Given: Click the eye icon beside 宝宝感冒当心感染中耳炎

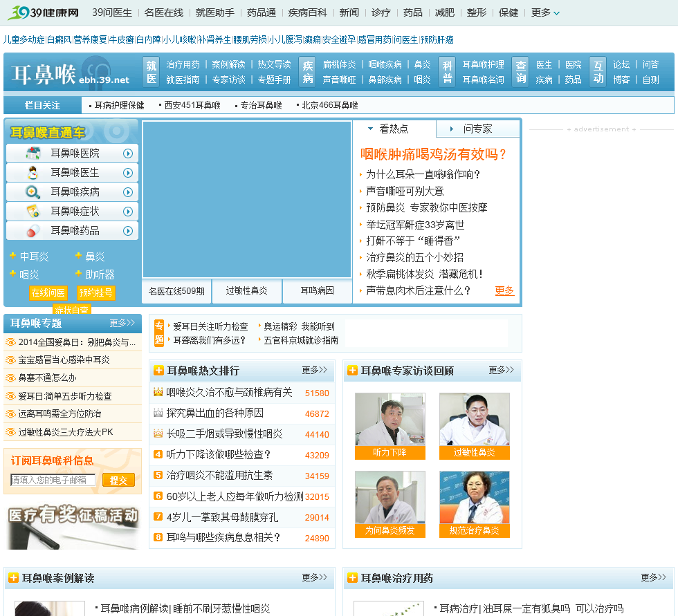Looking at the screenshot, I should [10, 360].
